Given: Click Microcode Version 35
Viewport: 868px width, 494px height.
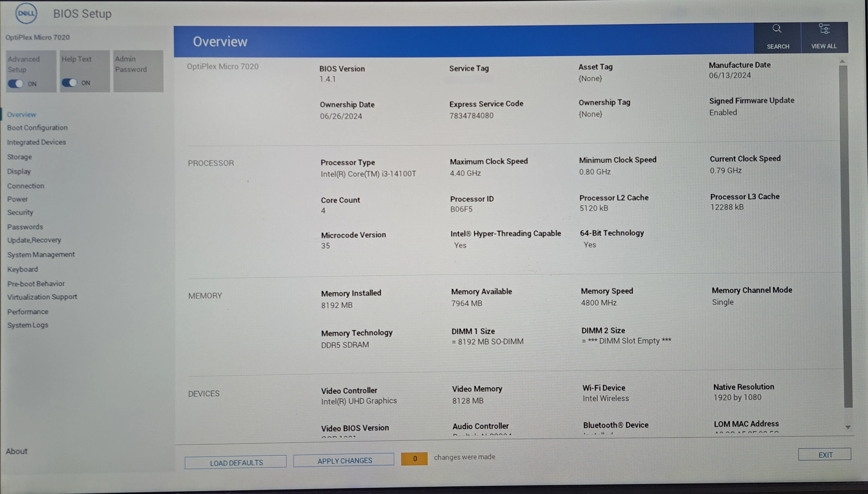Looking at the screenshot, I should click(x=325, y=246).
